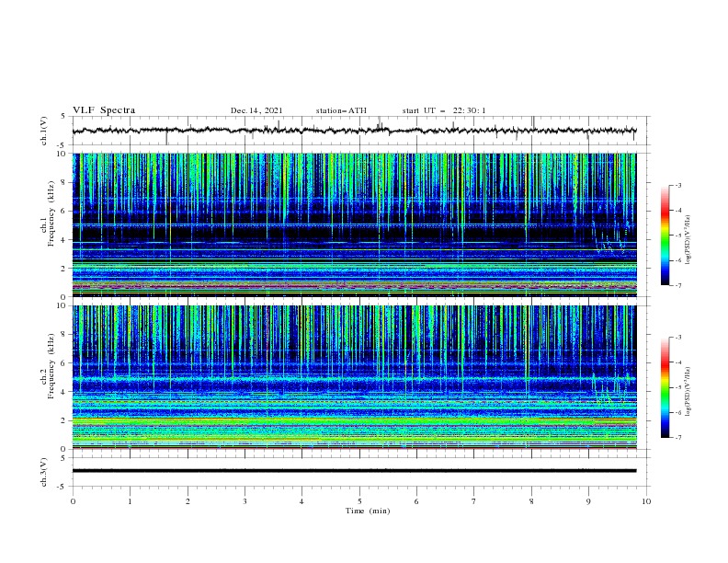Click the ch.1 color scale bar

point(665,236)
